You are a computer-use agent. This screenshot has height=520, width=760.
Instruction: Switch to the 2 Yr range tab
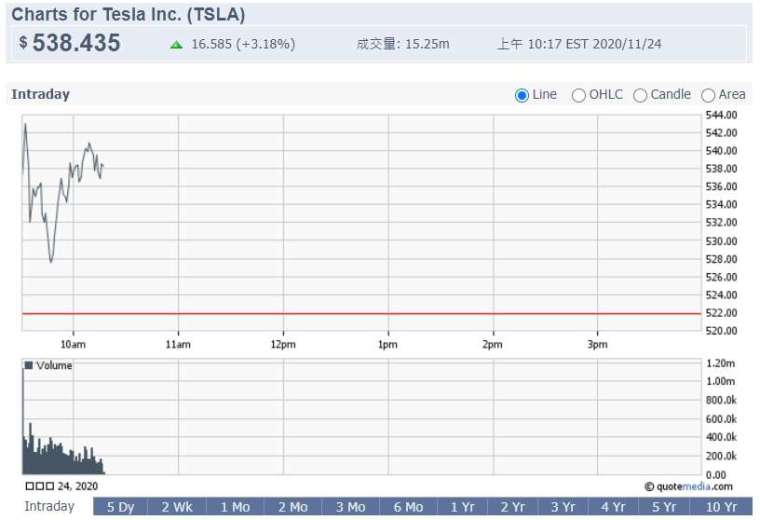click(x=512, y=507)
